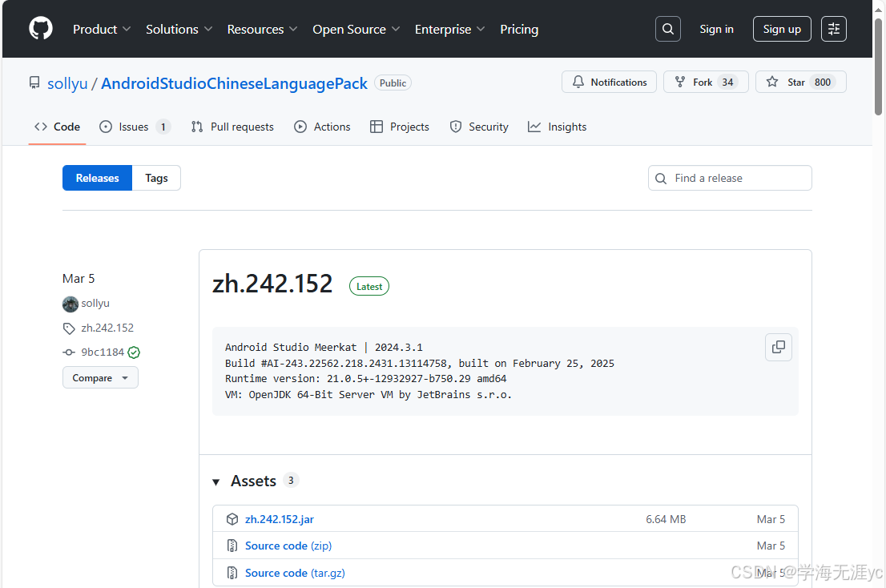The width and height of the screenshot is (886, 588).
Task: Click the tag icon next to zh.242.152
Action: (69, 328)
